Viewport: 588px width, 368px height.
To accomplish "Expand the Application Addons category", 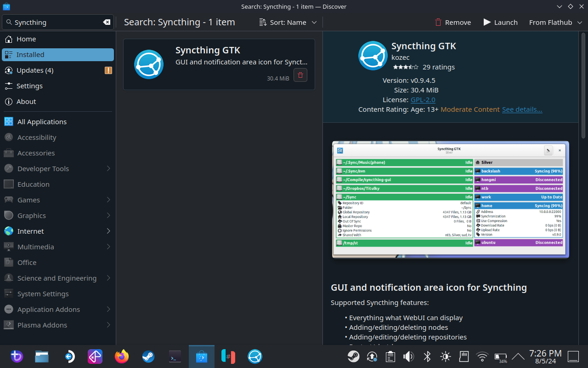I will [x=108, y=309].
